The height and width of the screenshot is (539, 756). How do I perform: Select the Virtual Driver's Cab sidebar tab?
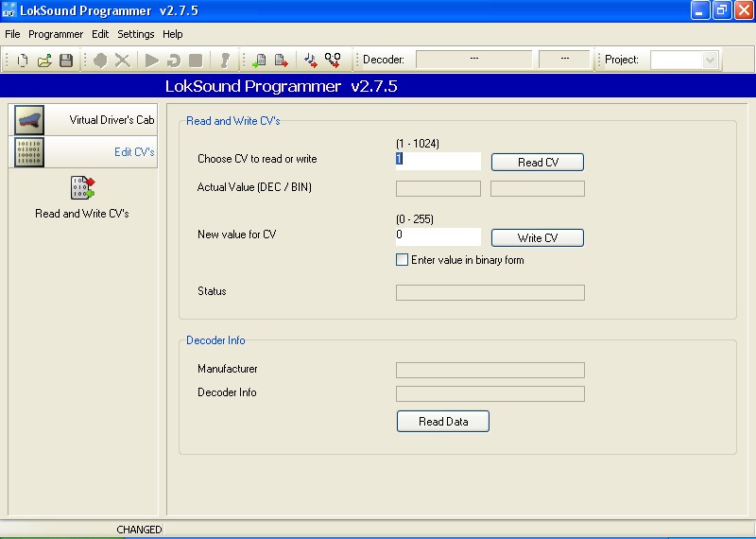[83, 120]
